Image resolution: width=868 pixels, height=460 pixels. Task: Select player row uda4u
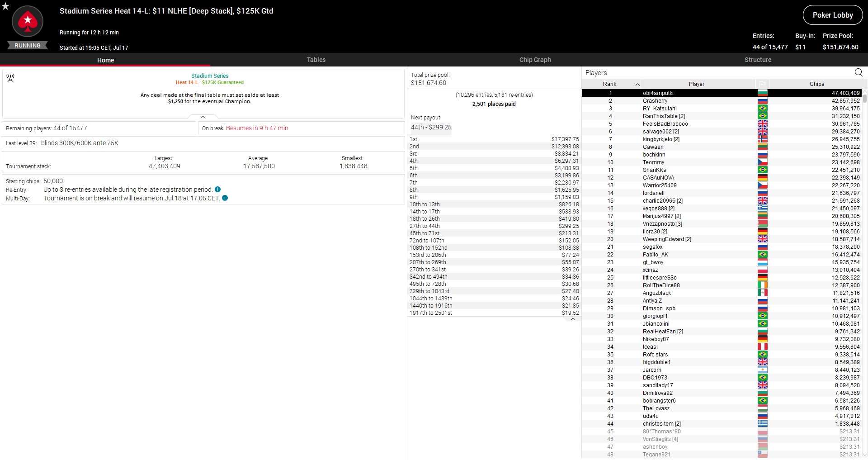(722, 416)
